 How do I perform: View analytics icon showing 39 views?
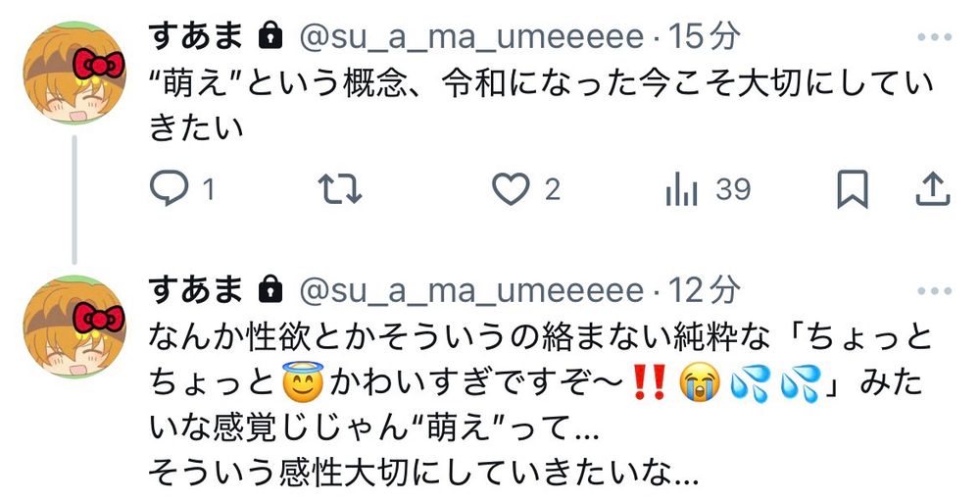pyautogui.click(x=682, y=189)
